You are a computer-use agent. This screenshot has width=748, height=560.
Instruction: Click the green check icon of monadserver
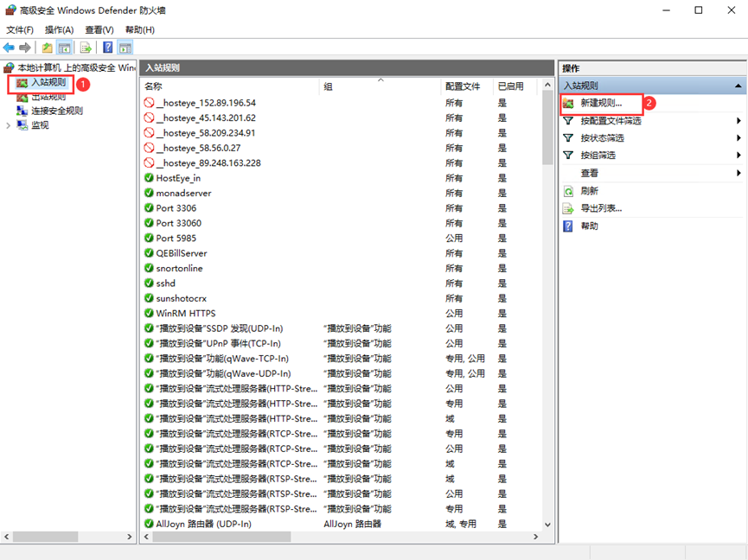pos(149,193)
